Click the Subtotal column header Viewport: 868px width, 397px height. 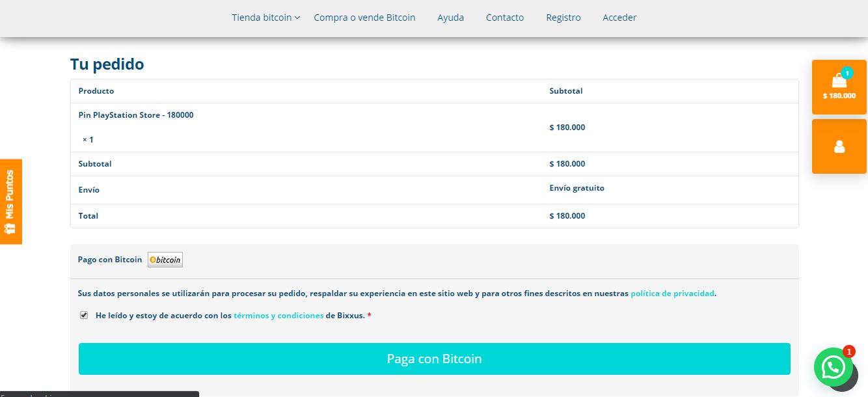pyautogui.click(x=566, y=91)
